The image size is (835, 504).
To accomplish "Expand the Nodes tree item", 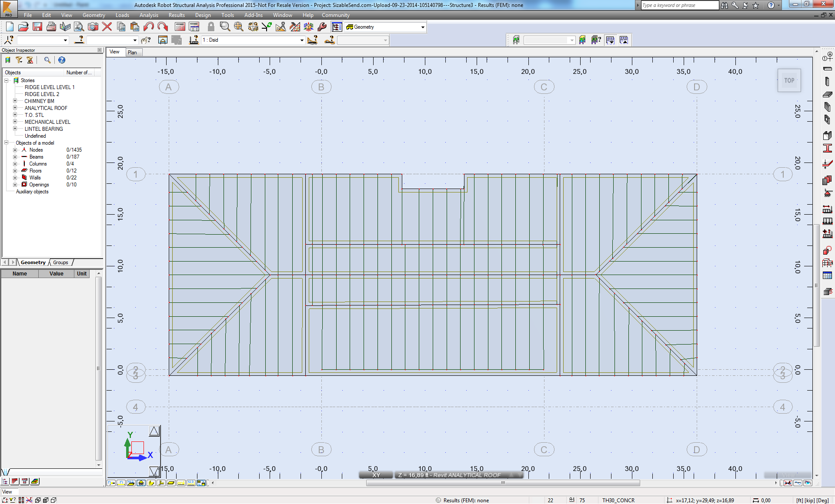I will (15, 150).
